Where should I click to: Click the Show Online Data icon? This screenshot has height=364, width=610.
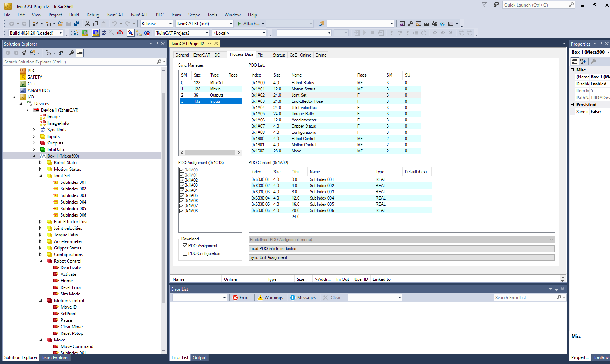[x=131, y=33]
